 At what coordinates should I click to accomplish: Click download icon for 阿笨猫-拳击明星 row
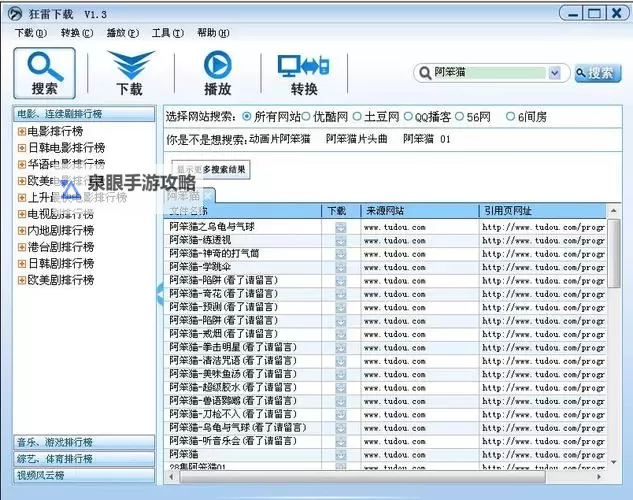coord(341,347)
